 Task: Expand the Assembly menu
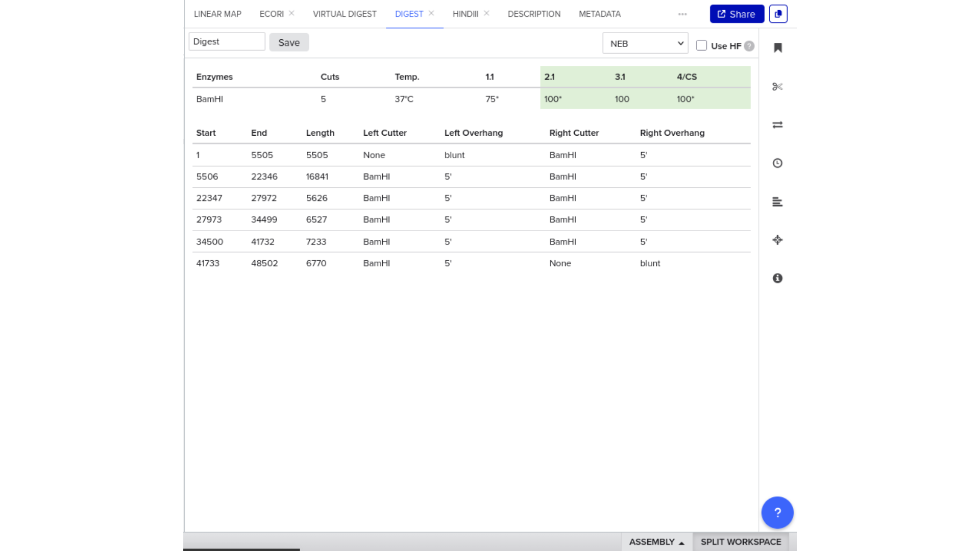tap(656, 542)
